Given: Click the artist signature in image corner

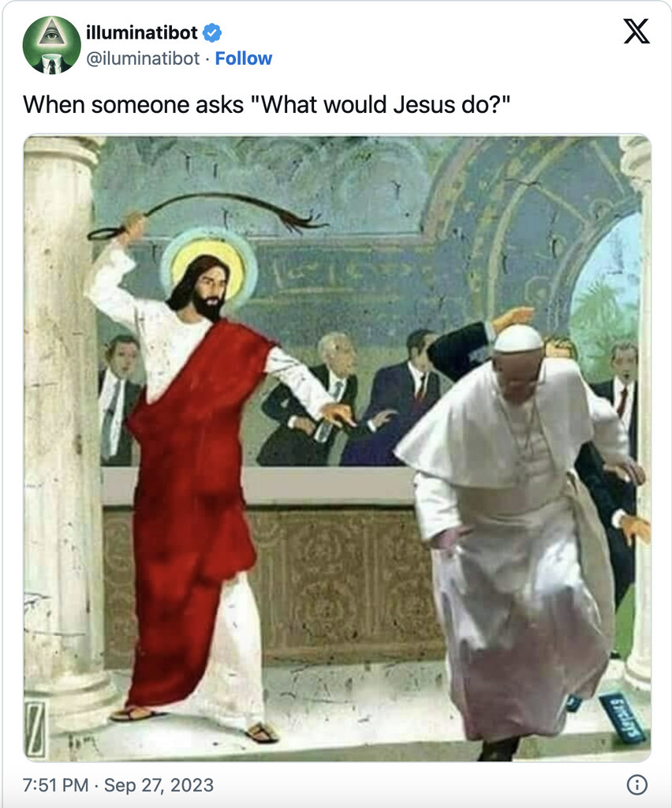Looking at the screenshot, I should pyautogui.click(x=36, y=728).
